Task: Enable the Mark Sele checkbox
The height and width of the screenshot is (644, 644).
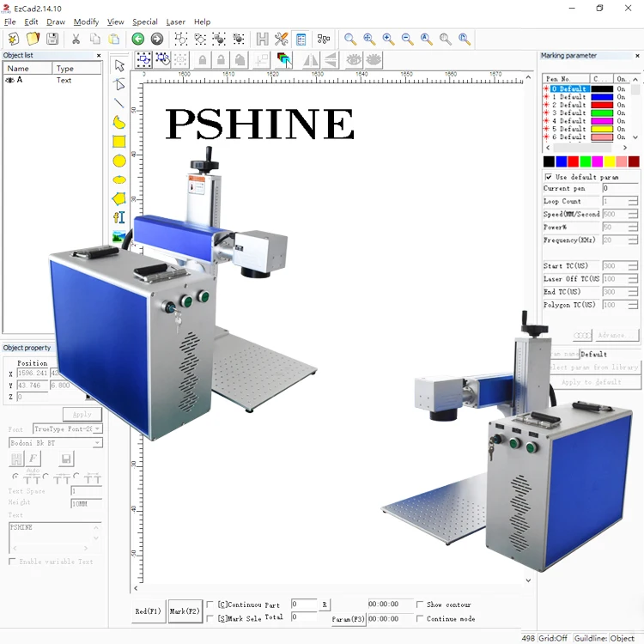Action: tap(210, 617)
